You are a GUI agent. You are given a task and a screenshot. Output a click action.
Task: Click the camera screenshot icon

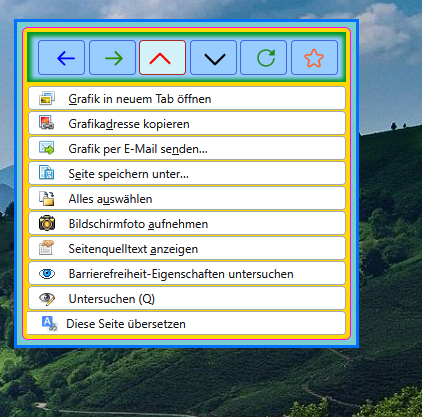pos(47,223)
